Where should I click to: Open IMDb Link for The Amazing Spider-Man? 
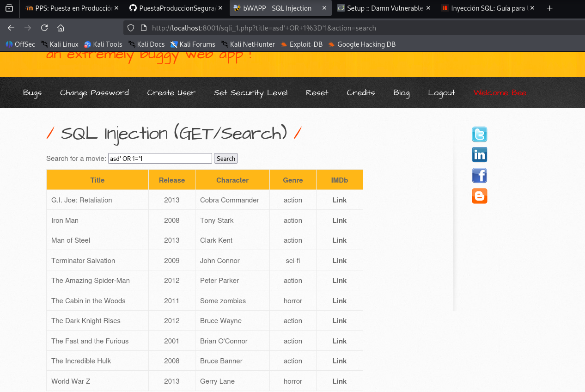coord(340,281)
